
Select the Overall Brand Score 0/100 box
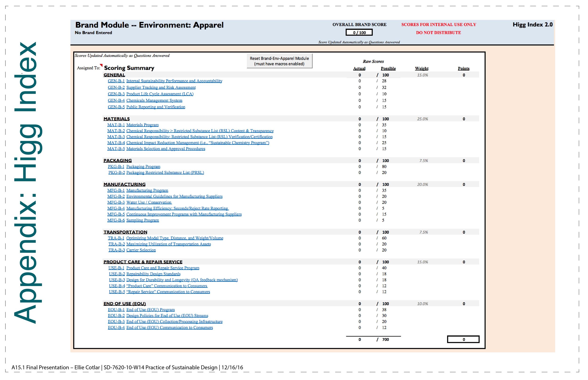pyautogui.click(x=359, y=33)
